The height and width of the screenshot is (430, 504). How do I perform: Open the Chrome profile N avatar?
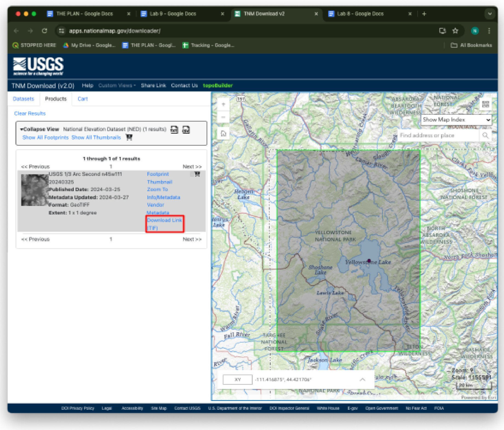point(475,31)
